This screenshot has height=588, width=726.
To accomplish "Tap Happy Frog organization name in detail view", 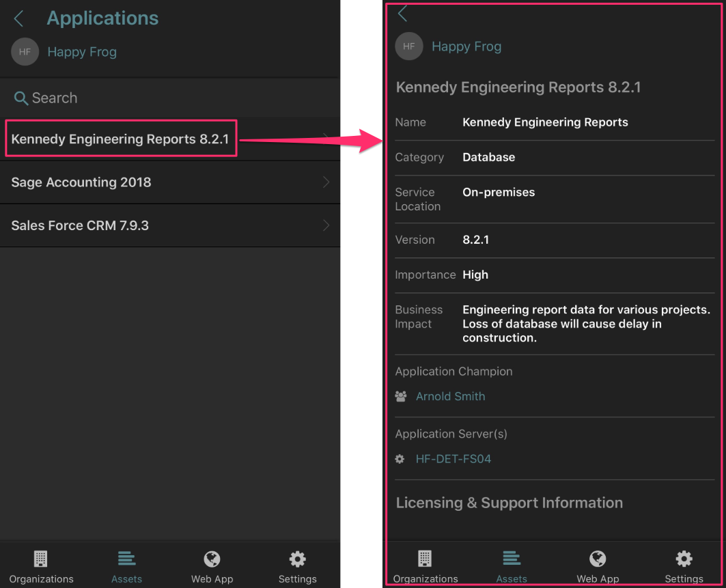I will pos(466,46).
